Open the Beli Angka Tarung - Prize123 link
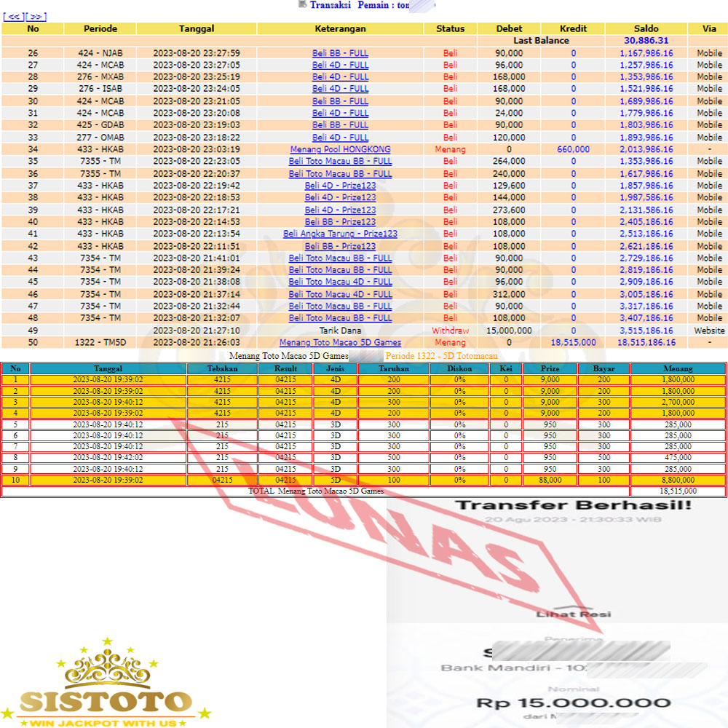This screenshot has width=728, height=728. click(x=340, y=234)
